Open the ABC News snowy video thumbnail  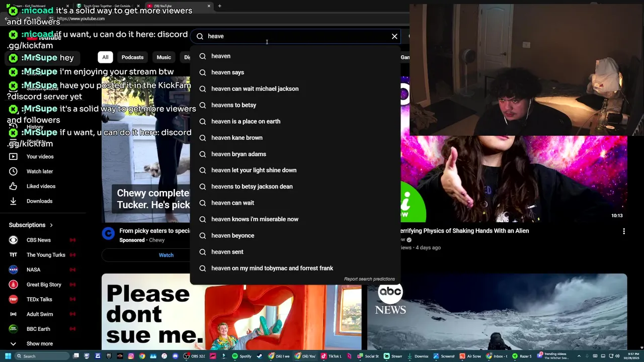[x=497, y=312]
